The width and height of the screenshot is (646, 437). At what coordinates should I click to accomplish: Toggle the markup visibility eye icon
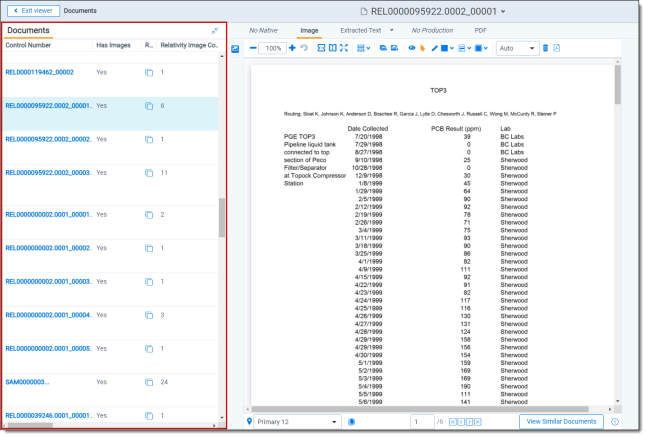tap(411, 48)
